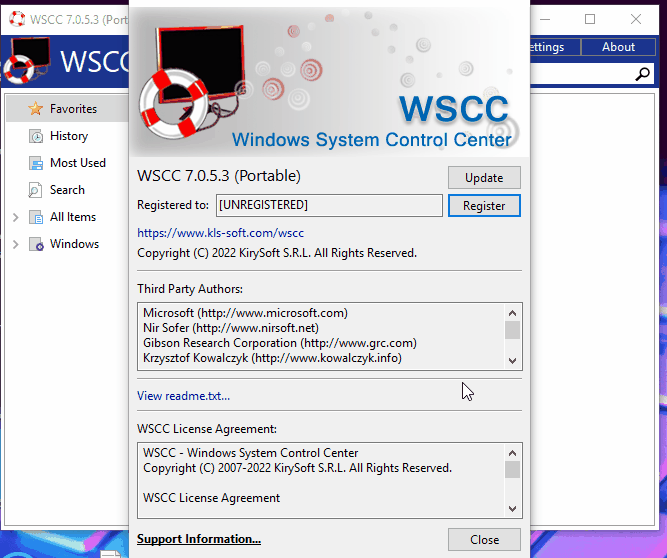The height and width of the screenshot is (558, 667).
Task: Click down arrow of License Agreement box
Action: 513,509
